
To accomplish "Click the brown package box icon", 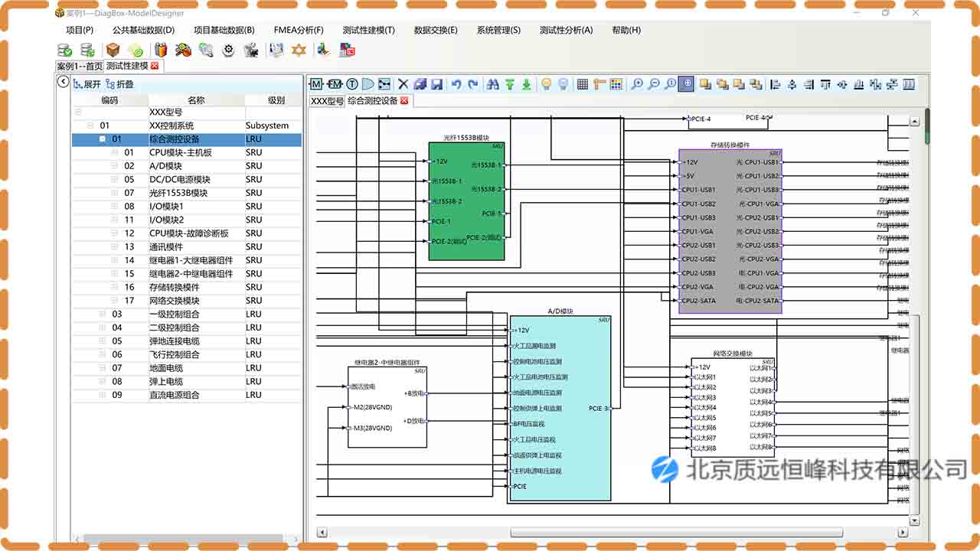I will point(113,51).
